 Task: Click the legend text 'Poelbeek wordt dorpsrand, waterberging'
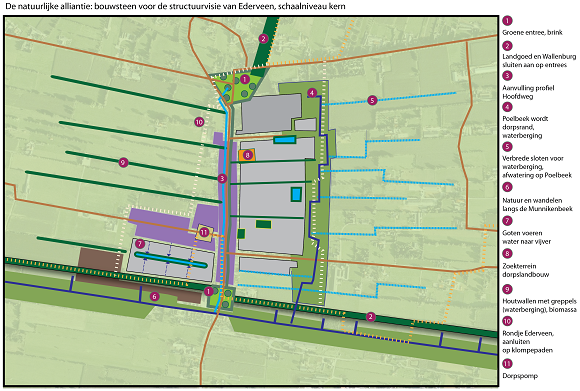coord(525,127)
